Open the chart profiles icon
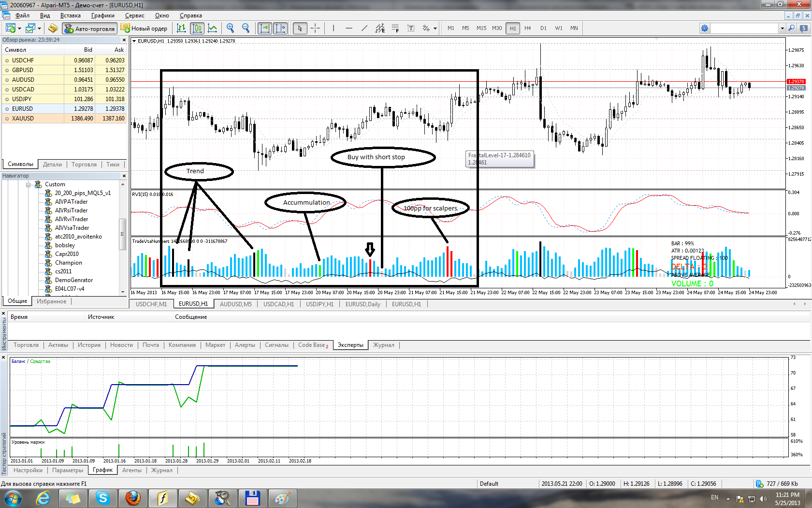812x508 pixels. point(31,28)
